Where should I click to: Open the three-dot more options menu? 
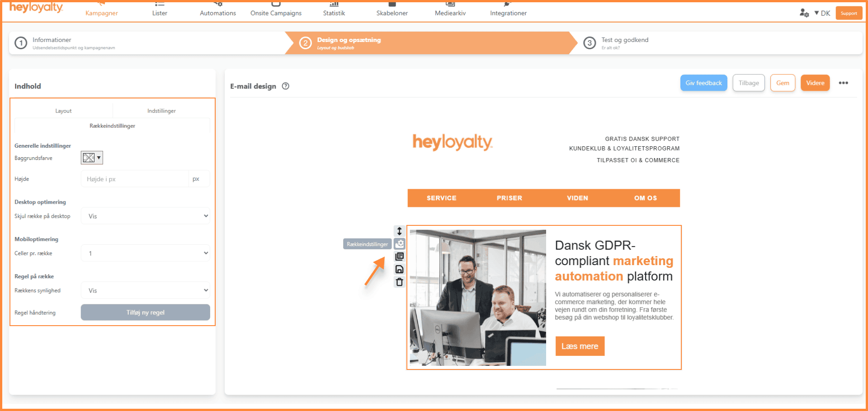(843, 83)
